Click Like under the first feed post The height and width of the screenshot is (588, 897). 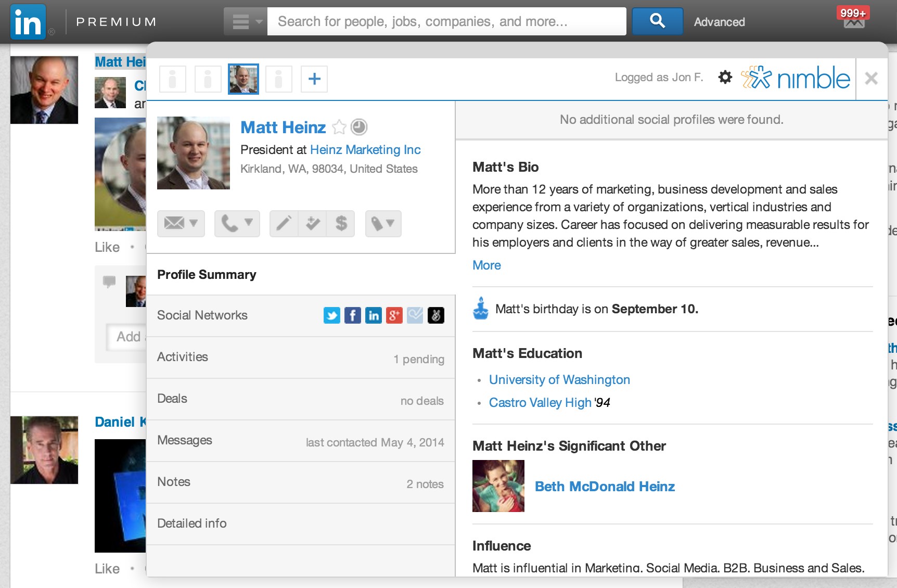(107, 247)
